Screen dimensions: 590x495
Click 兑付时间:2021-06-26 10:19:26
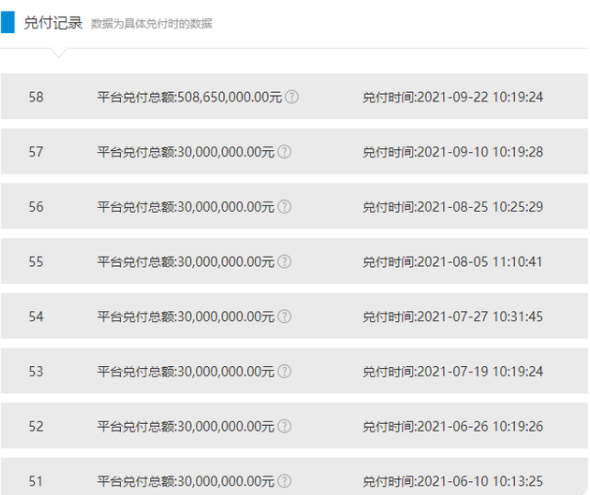453,427
